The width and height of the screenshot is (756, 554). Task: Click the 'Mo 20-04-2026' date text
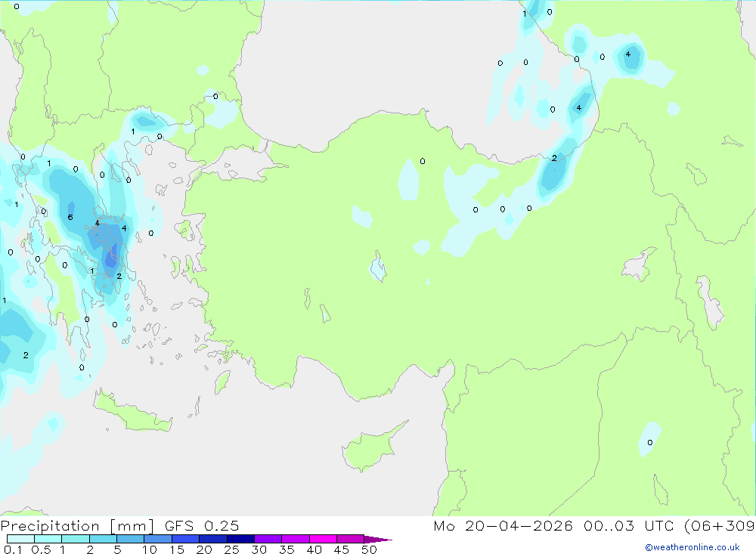[x=503, y=526]
